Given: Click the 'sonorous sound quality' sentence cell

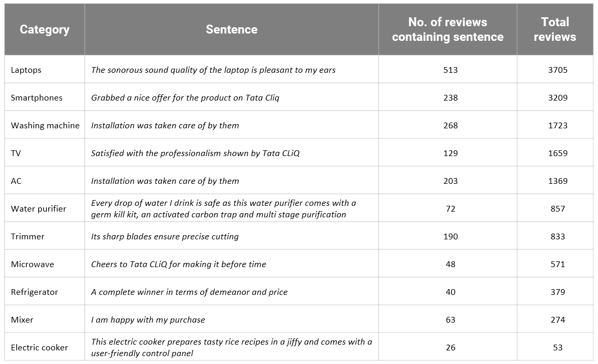Looking at the screenshot, I should coord(213,70).
